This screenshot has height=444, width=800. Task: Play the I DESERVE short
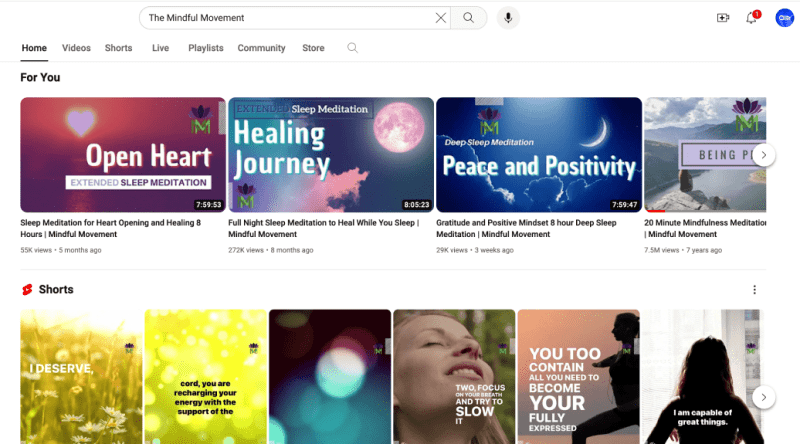81,377
